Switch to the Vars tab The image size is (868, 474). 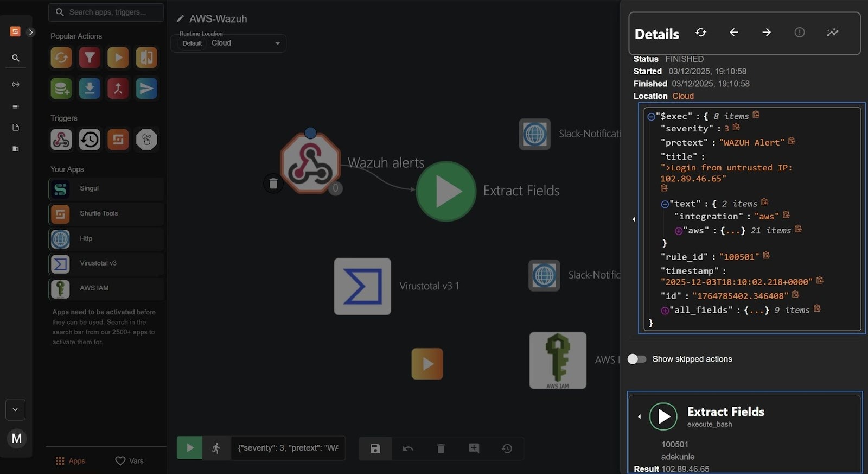(x=129, y=461)
